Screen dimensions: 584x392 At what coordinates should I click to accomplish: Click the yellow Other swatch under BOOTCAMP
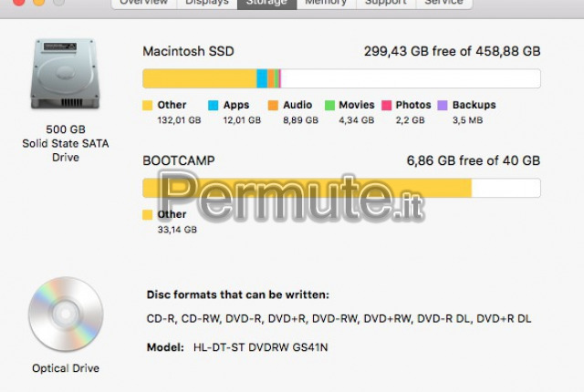148,214
